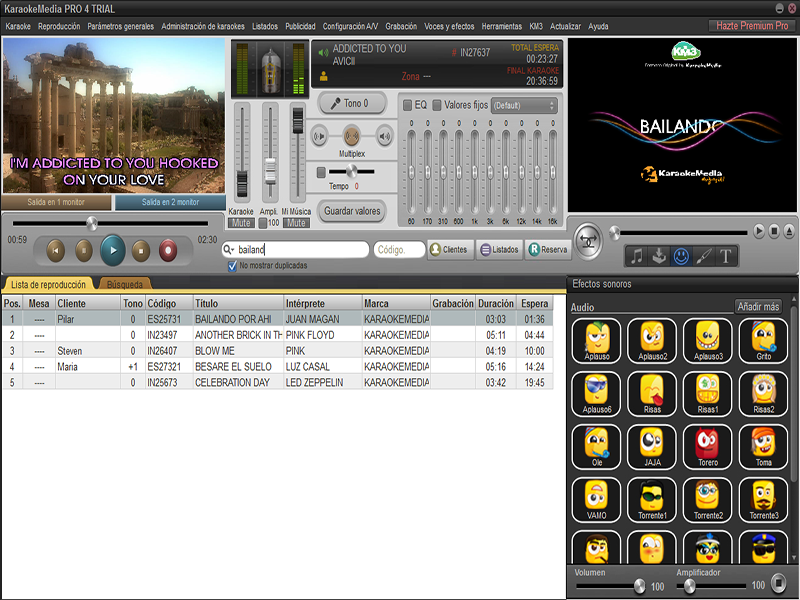Viewport: 800px width, 600px height.
Task: Open the Clientes button
Action: [x=449, y=249]
